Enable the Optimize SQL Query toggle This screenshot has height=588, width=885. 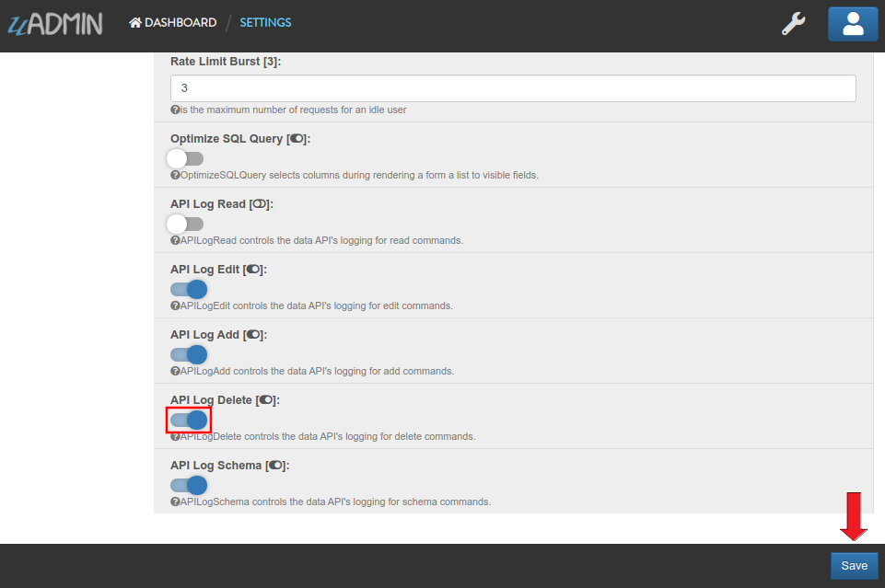click(x=185, y=159)
